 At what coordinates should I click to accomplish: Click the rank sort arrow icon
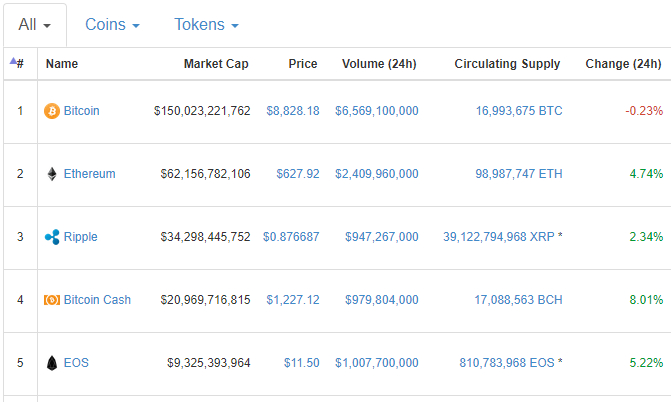pyautogui.click(x=13, y=62)
